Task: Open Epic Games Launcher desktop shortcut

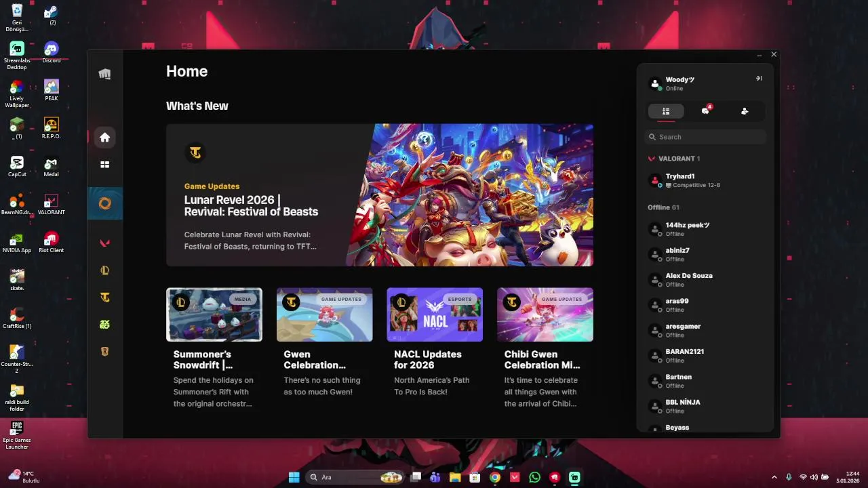Action: (17, 435)
